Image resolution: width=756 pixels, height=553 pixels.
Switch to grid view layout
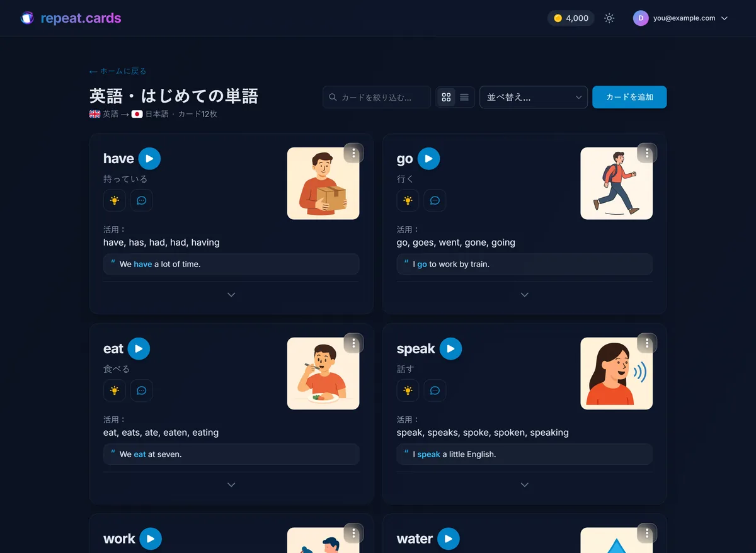(447, 98)
